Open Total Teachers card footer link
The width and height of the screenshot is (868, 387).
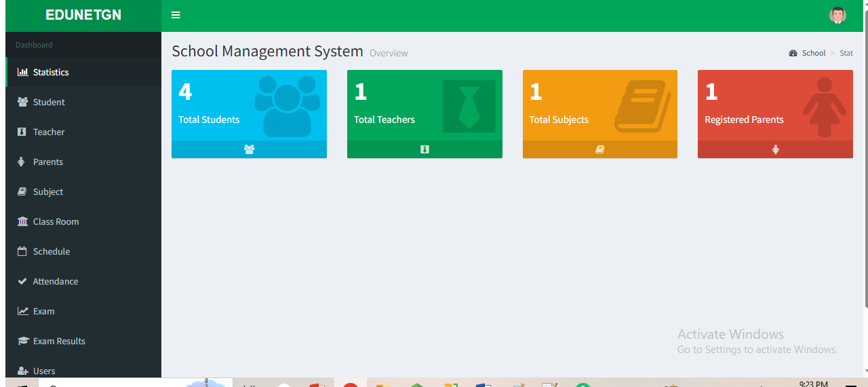425,149
